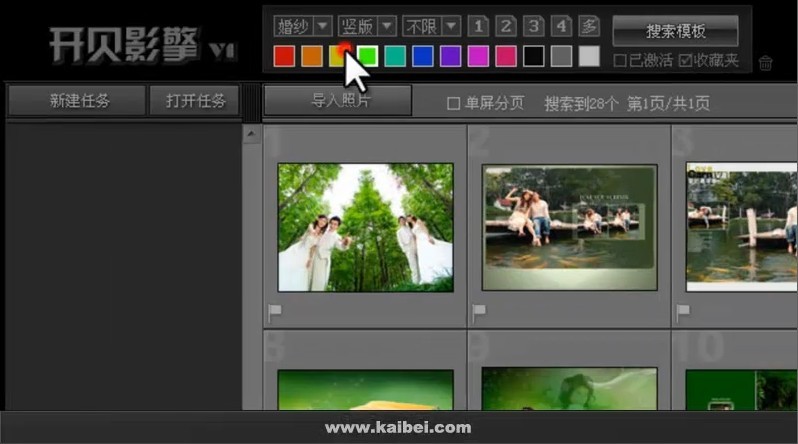Filter templates by 1 photo
The image size is (798, 444).
(x=478, y=26)
